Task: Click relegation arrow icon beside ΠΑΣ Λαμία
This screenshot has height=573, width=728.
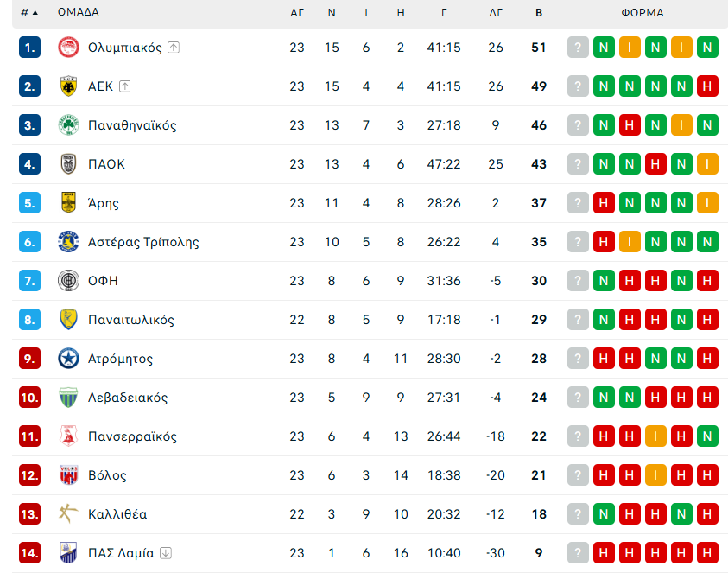Action: tap(166, 553)
